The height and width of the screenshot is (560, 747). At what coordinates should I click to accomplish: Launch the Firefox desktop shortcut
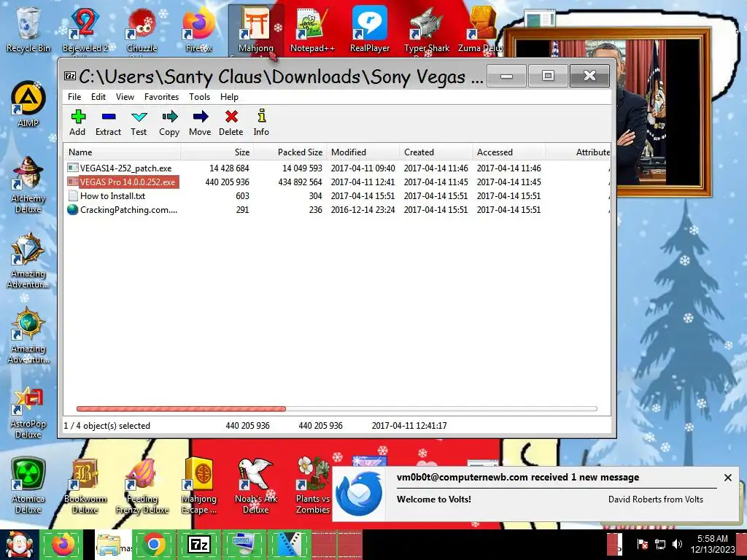coord(198,29)
